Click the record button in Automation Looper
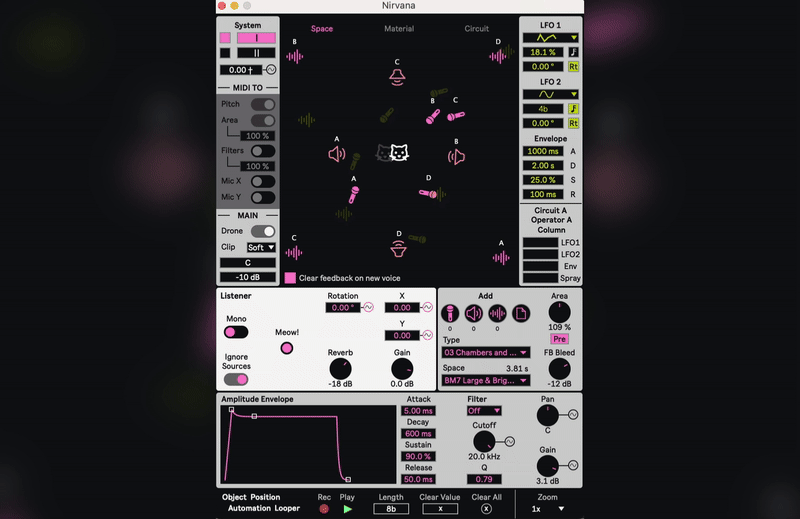Screen dimensions: 800x519 coord(324,508)
